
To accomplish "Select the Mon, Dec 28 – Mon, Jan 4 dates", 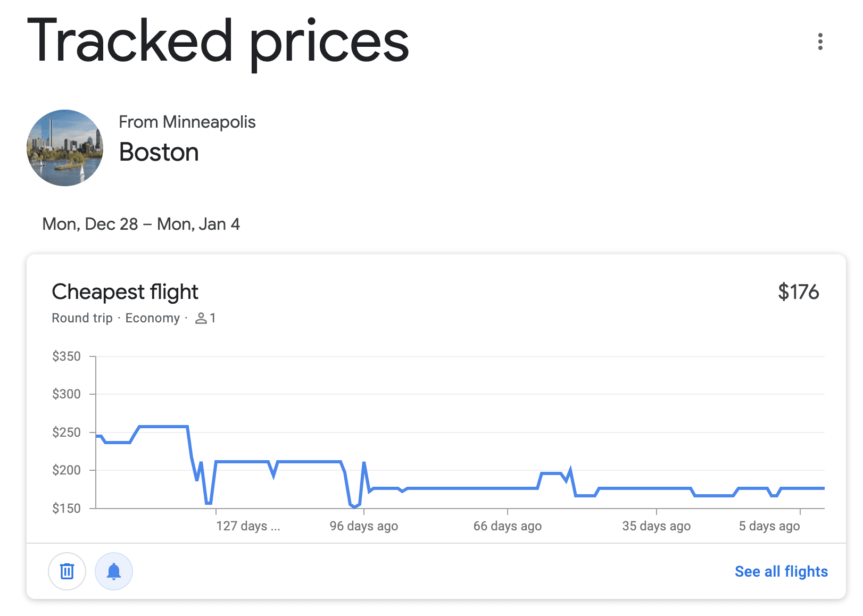I will click(141, 224).
